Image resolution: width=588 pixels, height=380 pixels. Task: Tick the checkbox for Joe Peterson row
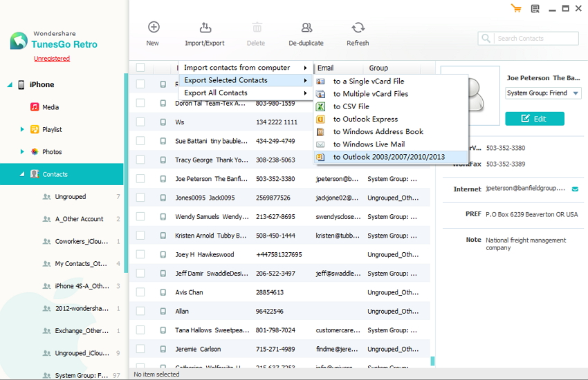point(140,179)
